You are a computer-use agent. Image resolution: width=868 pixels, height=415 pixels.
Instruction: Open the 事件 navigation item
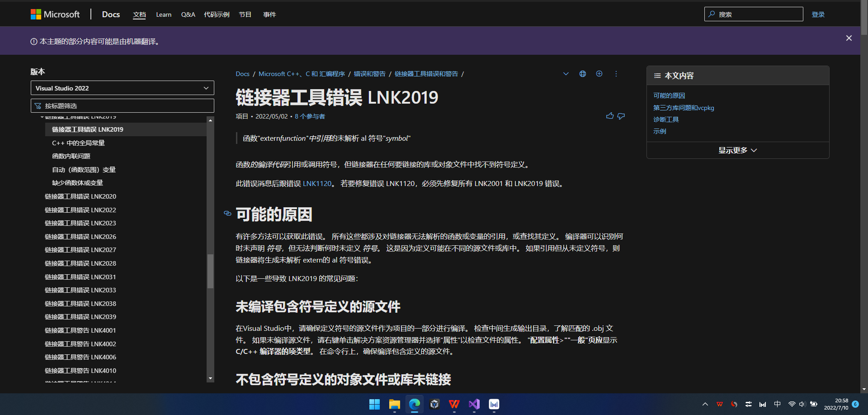(x=269, y=14)
